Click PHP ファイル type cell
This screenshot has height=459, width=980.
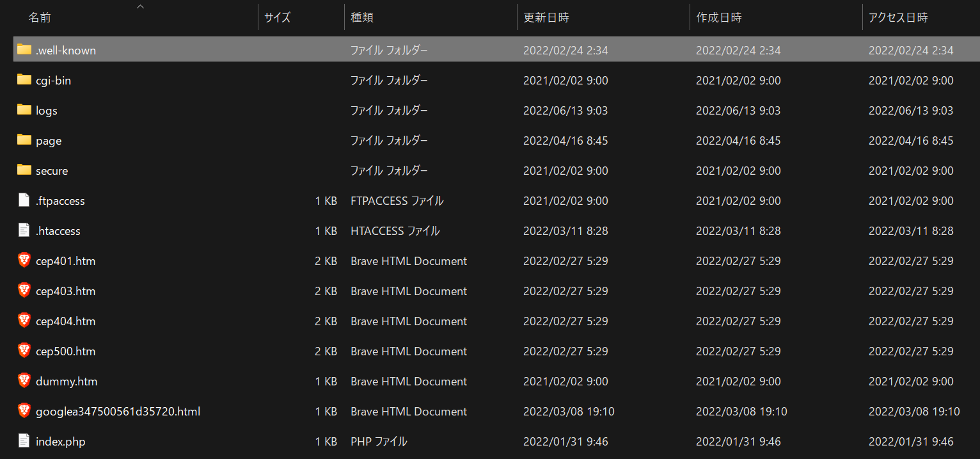(x=379, y=441)
